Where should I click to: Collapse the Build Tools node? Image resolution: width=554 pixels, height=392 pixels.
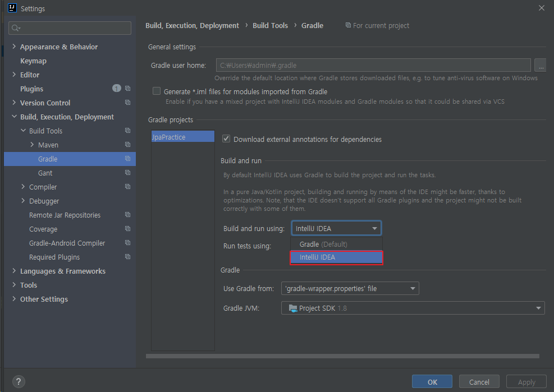[x=24, y=130]
